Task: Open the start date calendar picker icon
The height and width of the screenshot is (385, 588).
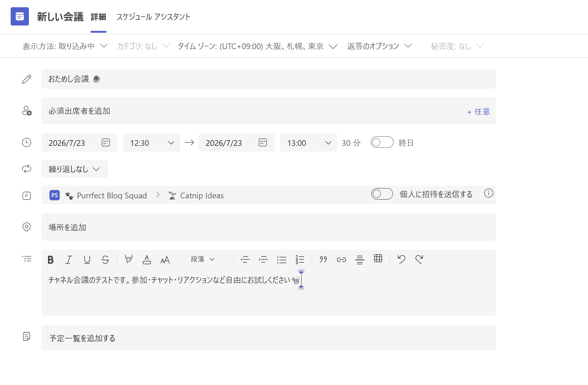Action: pos(106,142)
